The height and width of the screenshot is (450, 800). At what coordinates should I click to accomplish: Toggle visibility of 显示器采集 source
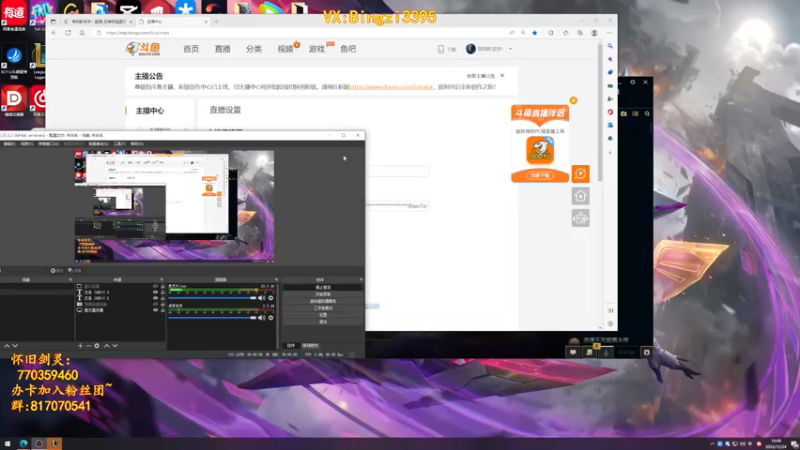tap(155, 310)
